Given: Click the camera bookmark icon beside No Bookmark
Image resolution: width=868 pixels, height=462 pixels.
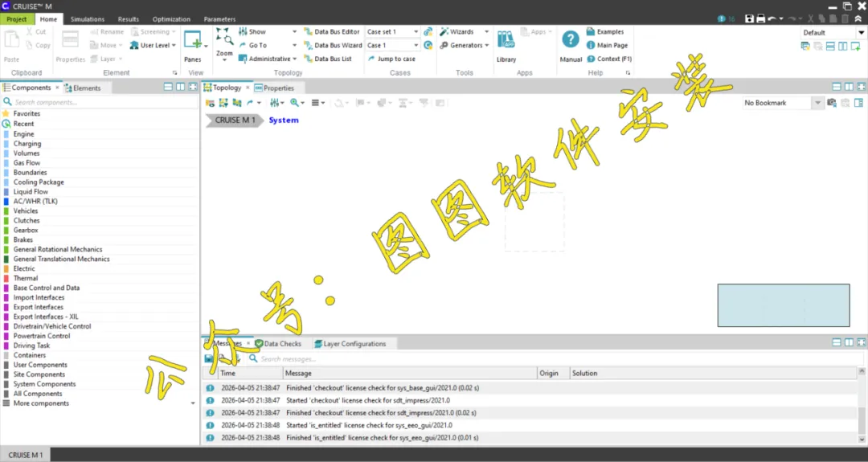Looking at the screenshot, I should coord(832,103).
